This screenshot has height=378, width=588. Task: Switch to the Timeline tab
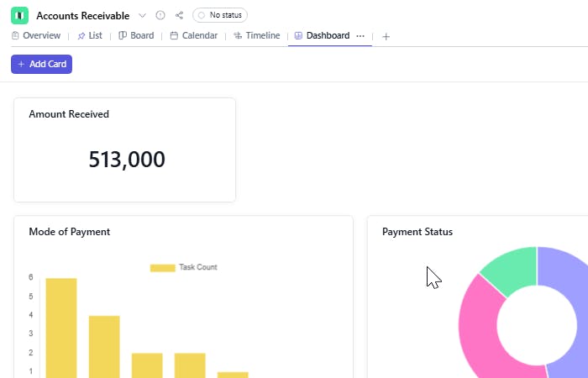(x=257, y=35)
